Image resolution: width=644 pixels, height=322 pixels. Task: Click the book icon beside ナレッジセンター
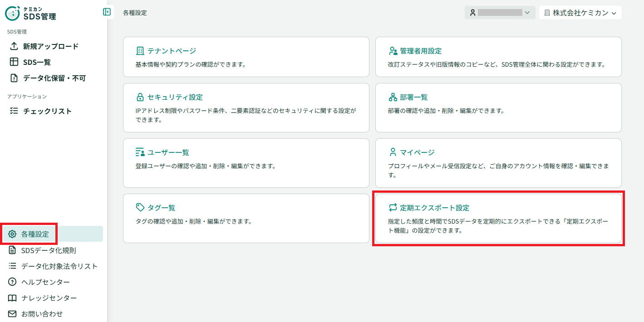(12, 298)
